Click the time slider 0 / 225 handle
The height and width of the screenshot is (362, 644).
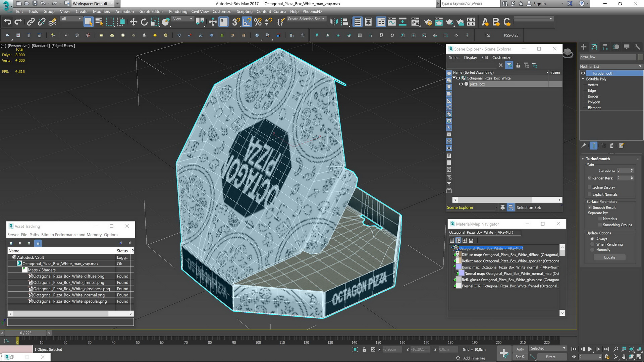pyautogui.click(x=26, y=333)
